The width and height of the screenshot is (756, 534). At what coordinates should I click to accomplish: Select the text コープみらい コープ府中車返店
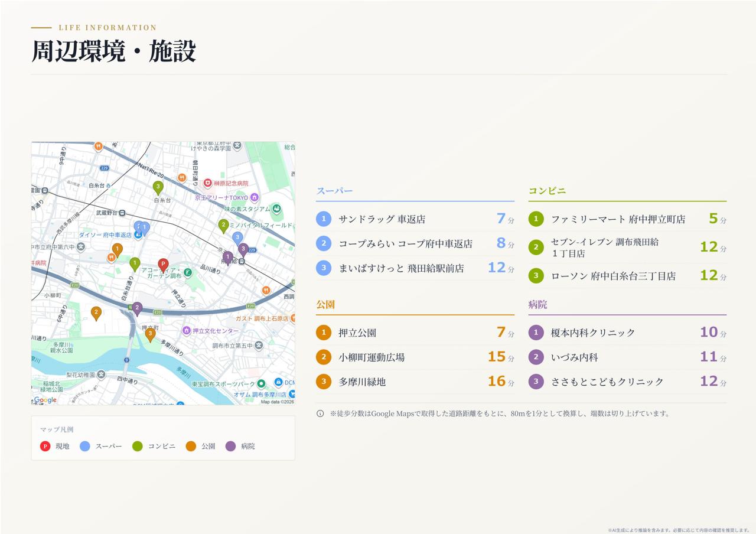point(406,243)
